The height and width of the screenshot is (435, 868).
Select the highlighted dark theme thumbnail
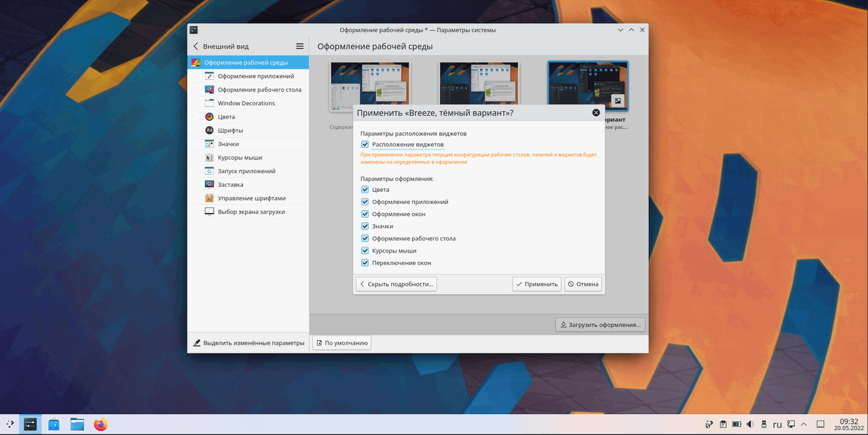[588, 86]
